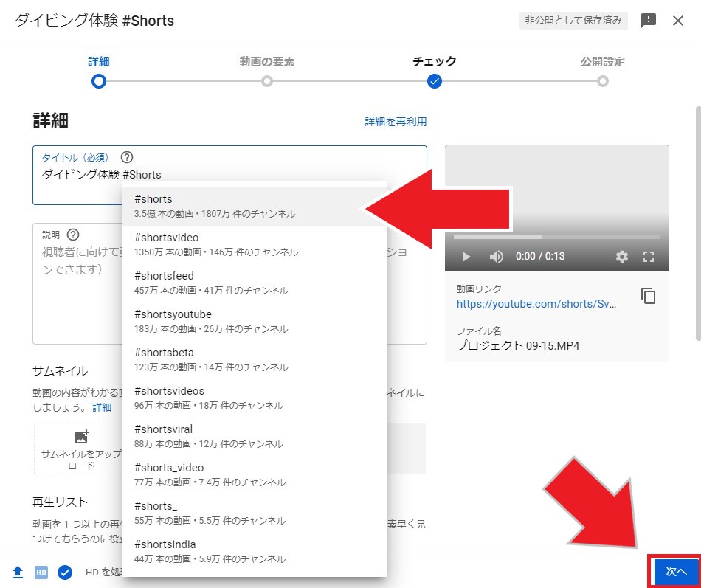Select the #shortsbeta hashtag suggestion
The image size is (701, 588).
point(255,360)
